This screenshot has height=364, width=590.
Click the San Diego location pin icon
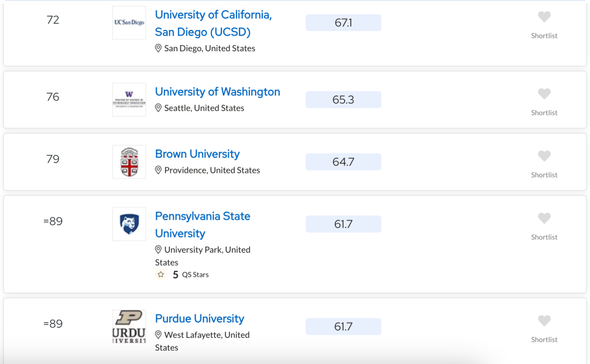click(158, 48)
